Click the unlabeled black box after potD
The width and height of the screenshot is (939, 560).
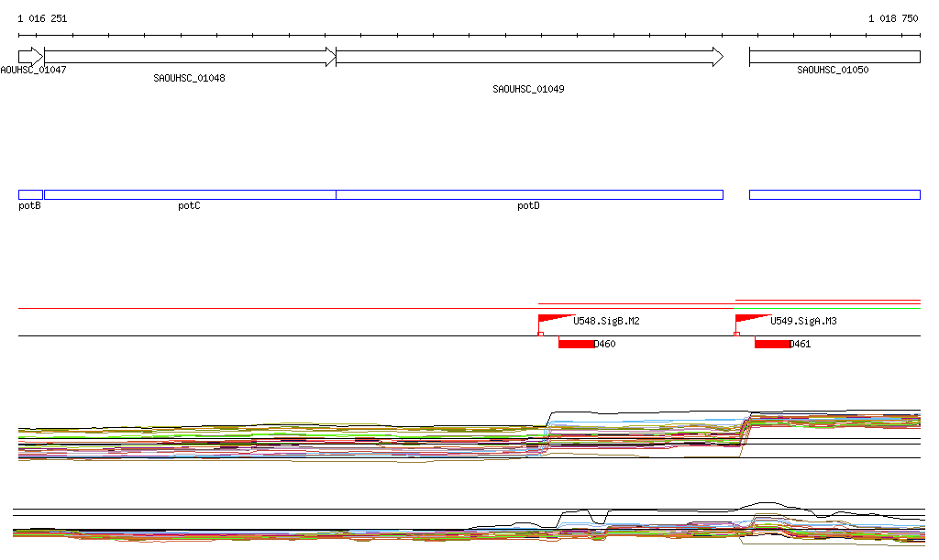click(834, 194)
